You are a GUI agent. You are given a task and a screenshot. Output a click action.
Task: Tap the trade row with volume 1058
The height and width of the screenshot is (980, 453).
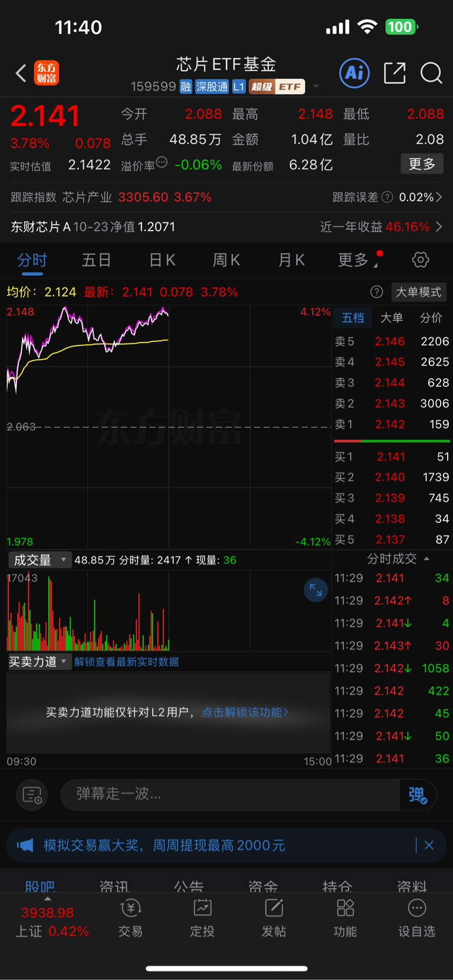click(x=392, y=668)
